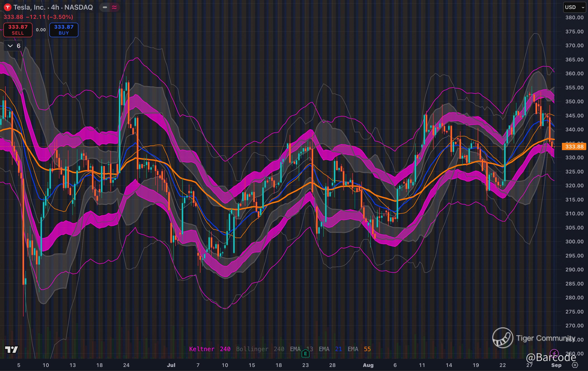Screen dimensions: 588x371
Task: Click the orange 333.88 current price label
Action: point(574,147)
